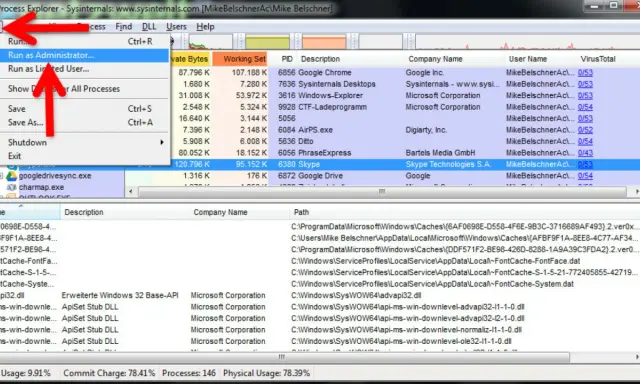Open the orange physical memory graph

pyautogui.click(x=324, y=42)
